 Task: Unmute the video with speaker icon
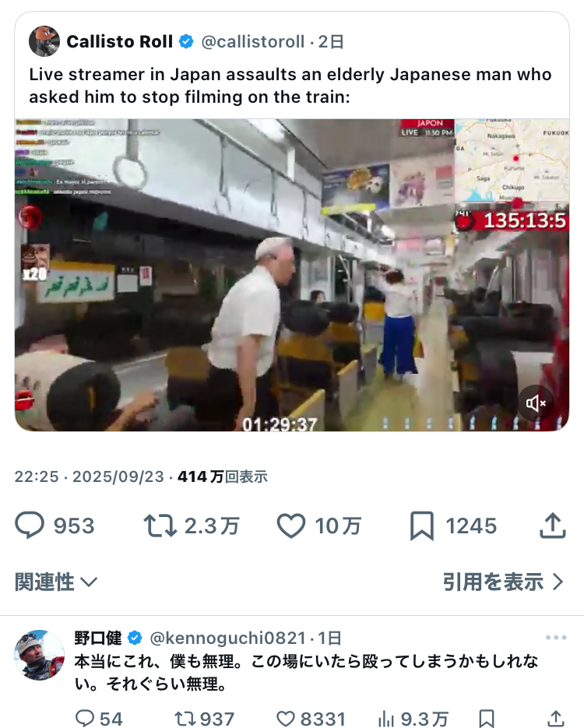click(x=536, y=403)
